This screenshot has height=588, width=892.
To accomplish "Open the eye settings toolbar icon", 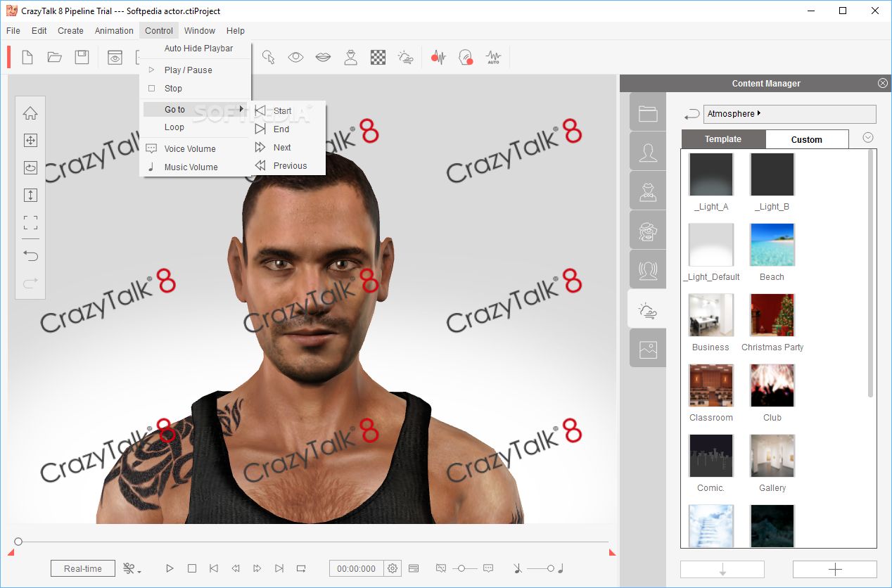I will coord(295,58).
